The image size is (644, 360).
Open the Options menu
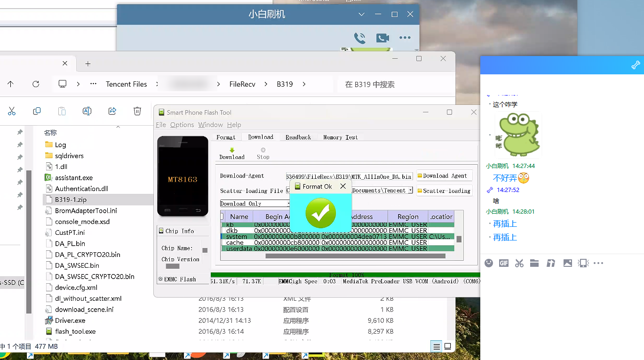[x=182, y=125]
